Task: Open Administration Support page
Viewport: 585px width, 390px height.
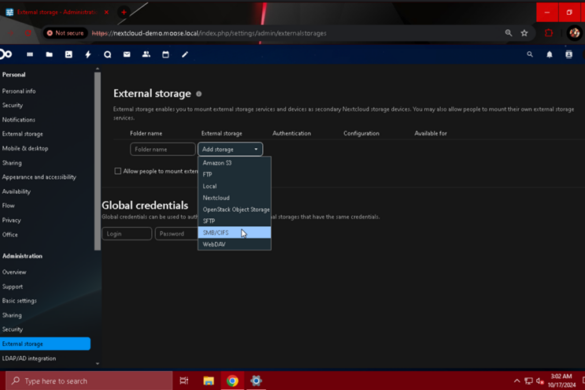Action: [x=13, y=287]
